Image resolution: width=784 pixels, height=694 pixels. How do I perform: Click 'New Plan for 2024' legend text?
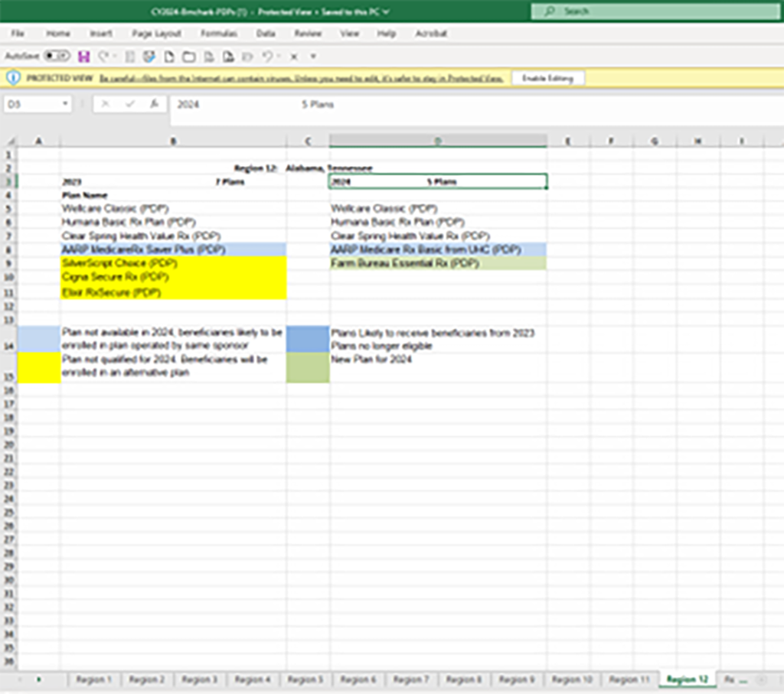[x=371, y=359]
